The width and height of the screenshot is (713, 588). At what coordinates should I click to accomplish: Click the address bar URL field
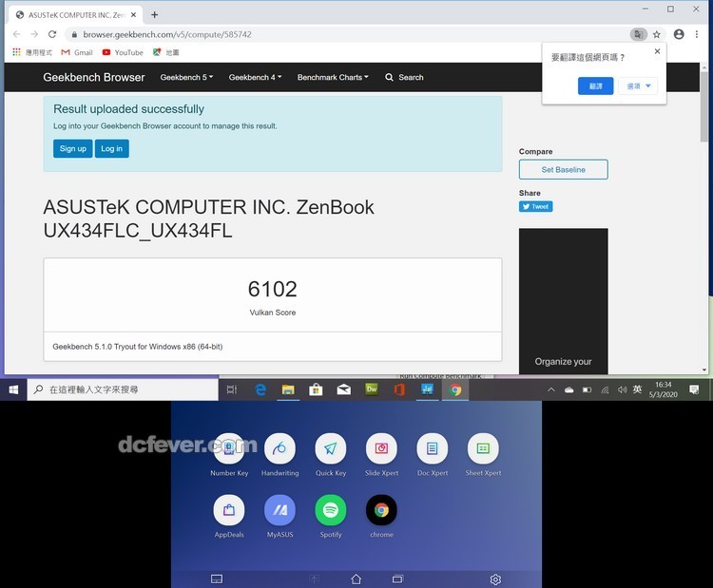(x=346, y=34)
